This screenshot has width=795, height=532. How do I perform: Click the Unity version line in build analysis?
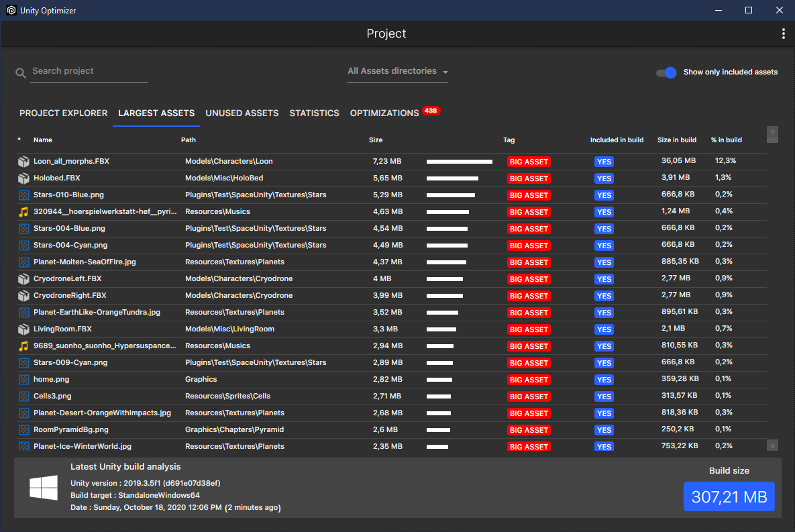[x=145, y=483]
